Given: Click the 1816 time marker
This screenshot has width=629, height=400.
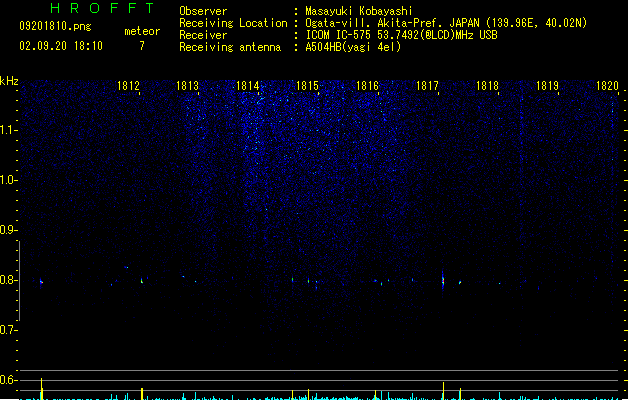Looking at the screenshot, I should (367, 86).
